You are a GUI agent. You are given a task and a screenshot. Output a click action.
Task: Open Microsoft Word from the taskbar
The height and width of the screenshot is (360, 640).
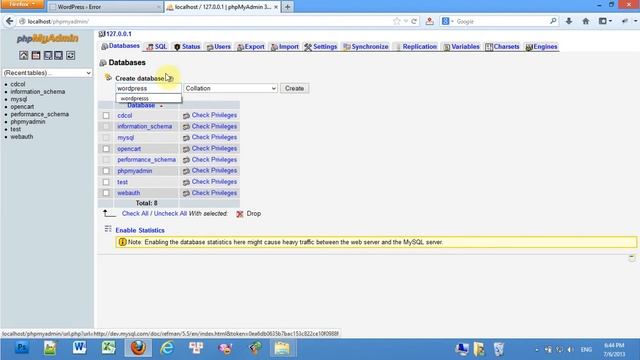[79, 348]
